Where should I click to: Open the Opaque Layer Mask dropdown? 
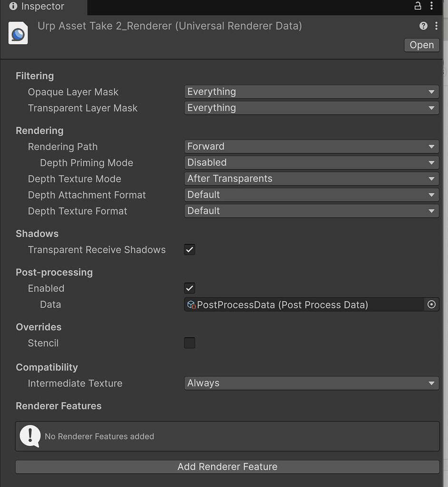click(312, 91)
